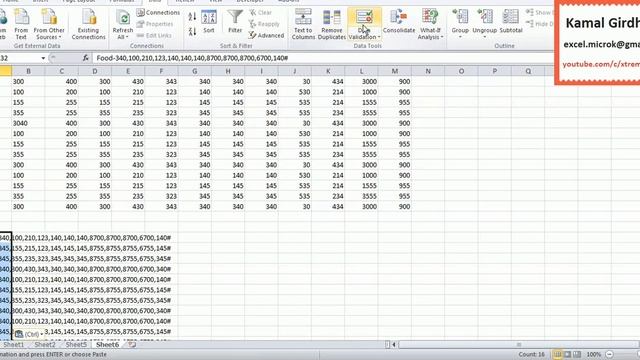The height and width of the screenshot is (360, 640).
Task: Select the cell containing 3040
Action: tap(28, 123)
